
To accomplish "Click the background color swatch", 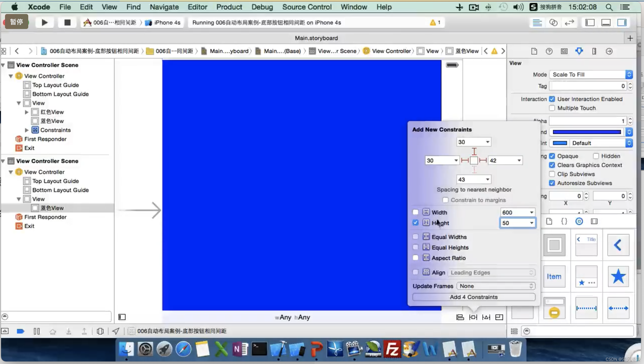I will point(586,132).
